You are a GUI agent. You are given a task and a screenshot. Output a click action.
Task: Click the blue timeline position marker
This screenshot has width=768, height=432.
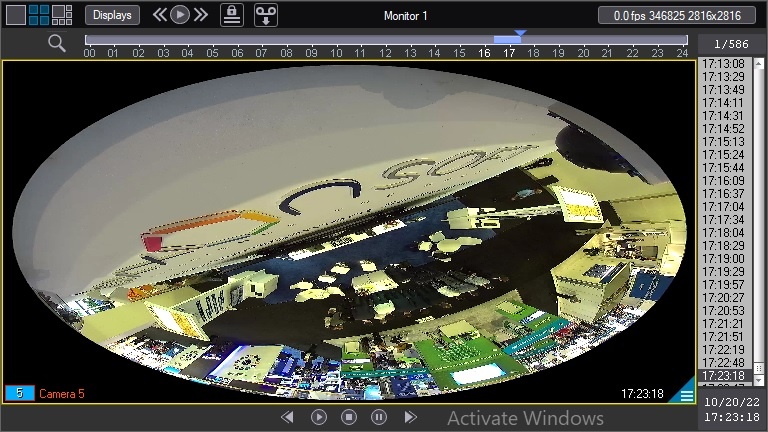[x=519, y=34]
